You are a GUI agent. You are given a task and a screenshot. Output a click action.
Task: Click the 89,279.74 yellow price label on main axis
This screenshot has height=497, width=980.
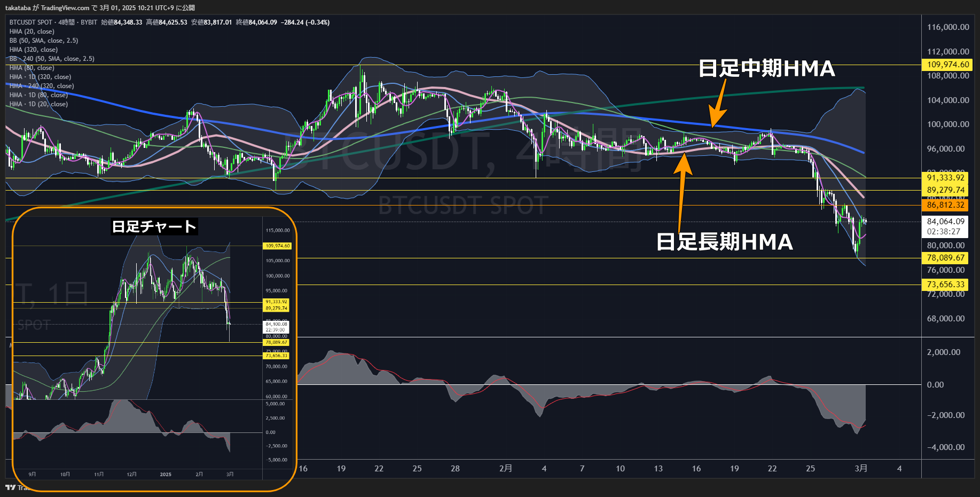click(x=946, y=190)
